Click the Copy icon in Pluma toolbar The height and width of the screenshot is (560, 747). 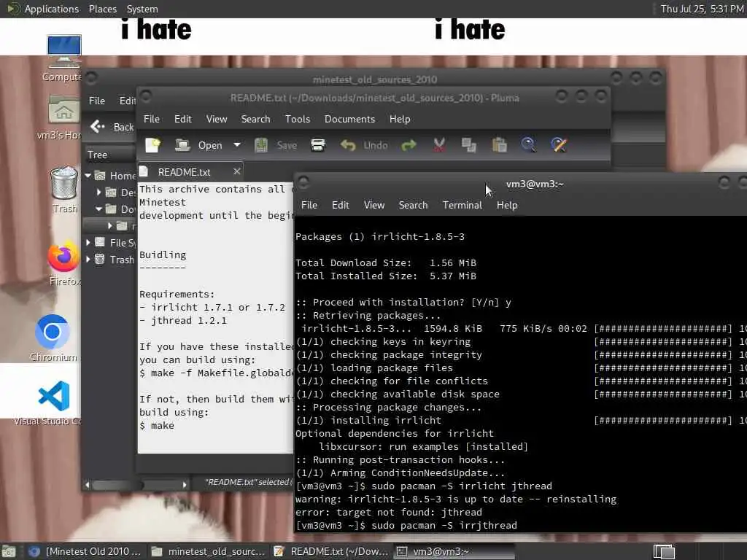click(x=469, y=145)
